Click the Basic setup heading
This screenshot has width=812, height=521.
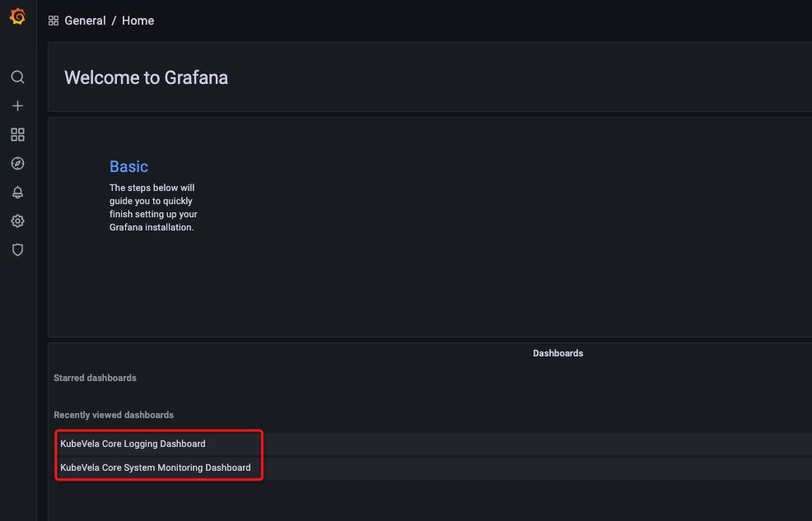pos(128,166)
